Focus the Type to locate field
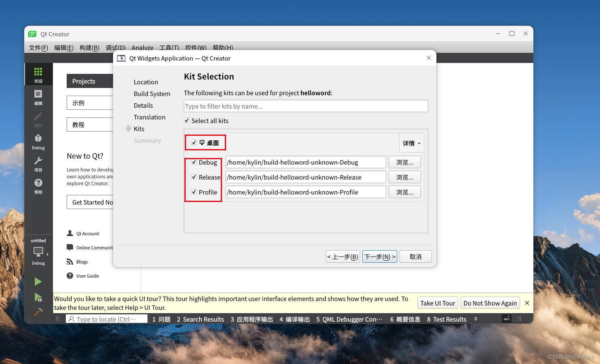 [x=107, y=319]
